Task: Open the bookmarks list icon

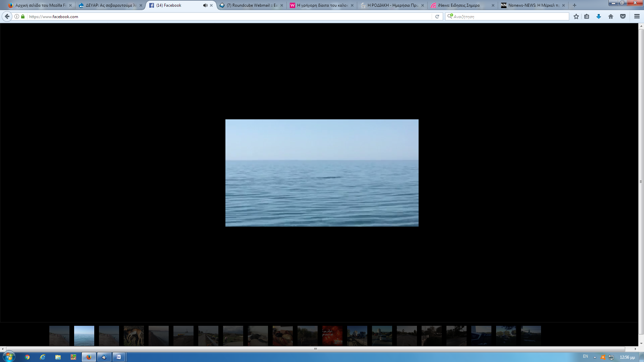Action: (587, 16)
